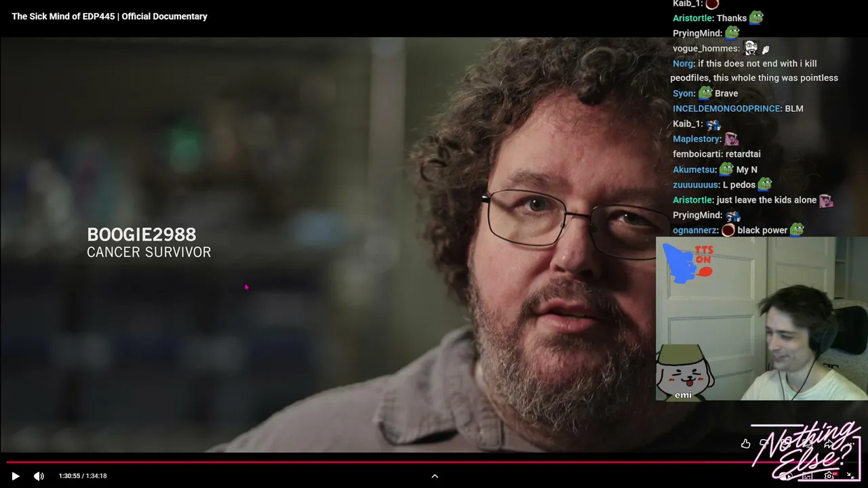Click the round emote before "black power"
The height and width of the screenshot is (488, 868).
pyautogui.click(x=728, y=230)
